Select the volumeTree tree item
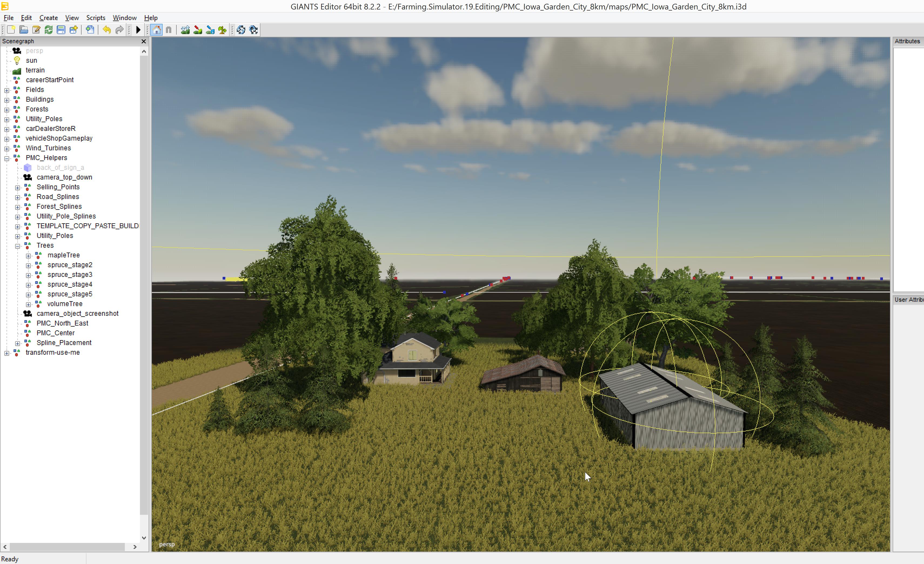Screen dimensions: 924x564 coord(65,304)
